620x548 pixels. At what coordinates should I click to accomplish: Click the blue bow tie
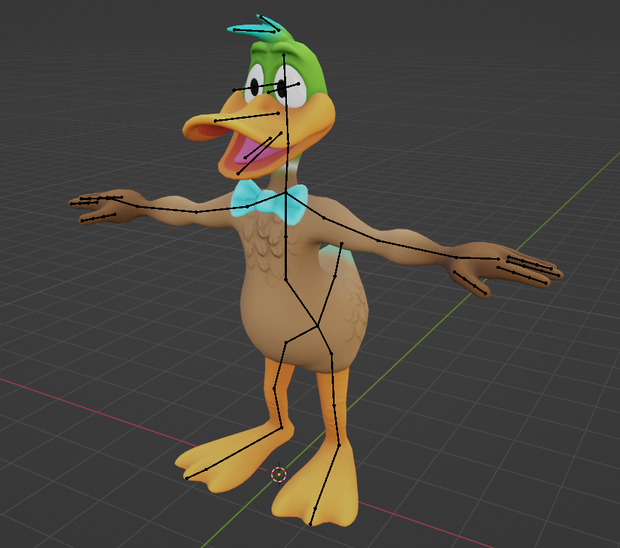pos(270,204)
